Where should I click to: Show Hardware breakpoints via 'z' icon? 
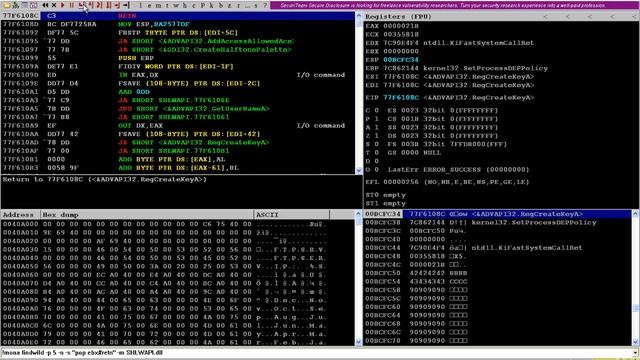click(229, 5)
